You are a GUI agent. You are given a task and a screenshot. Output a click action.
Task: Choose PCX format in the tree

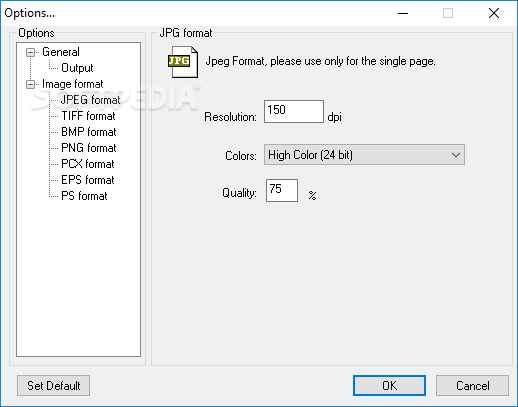click(x=88, y=164)
